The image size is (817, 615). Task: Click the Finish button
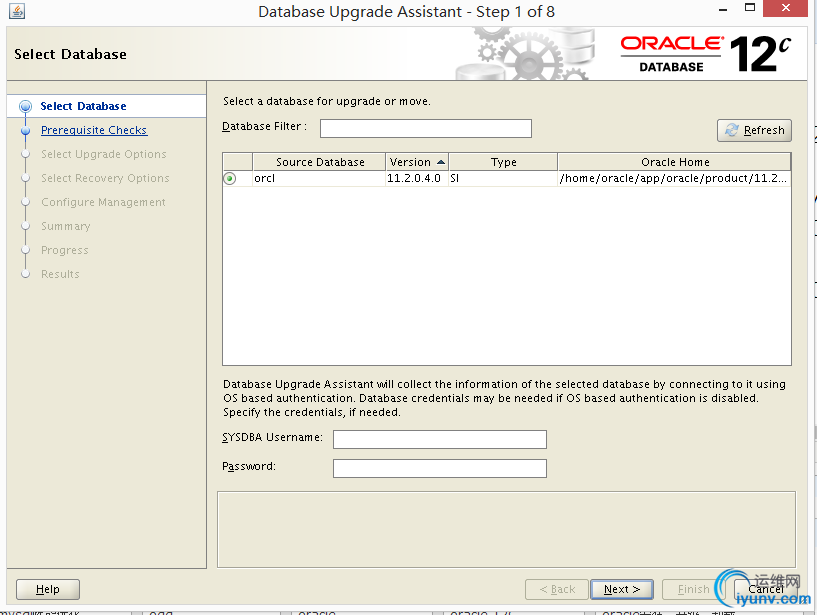point(694,589)
